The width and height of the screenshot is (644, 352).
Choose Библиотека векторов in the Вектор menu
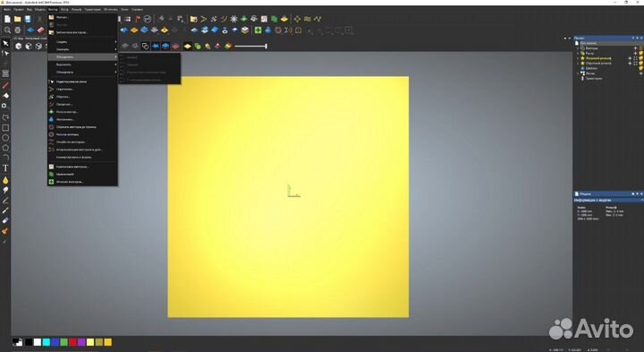coord(82,32)
